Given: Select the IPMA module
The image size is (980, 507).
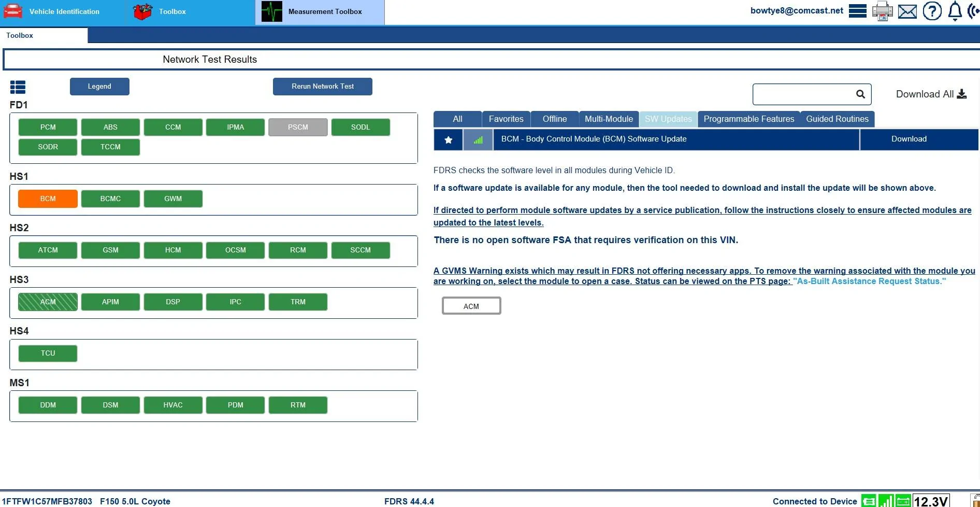Looking at the screenshot, I should coord(235,127).
